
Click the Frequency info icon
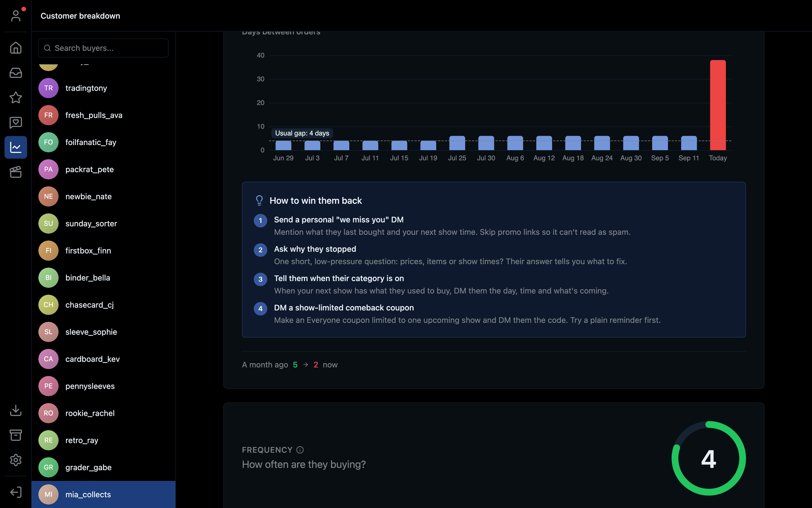pos(300,450)
